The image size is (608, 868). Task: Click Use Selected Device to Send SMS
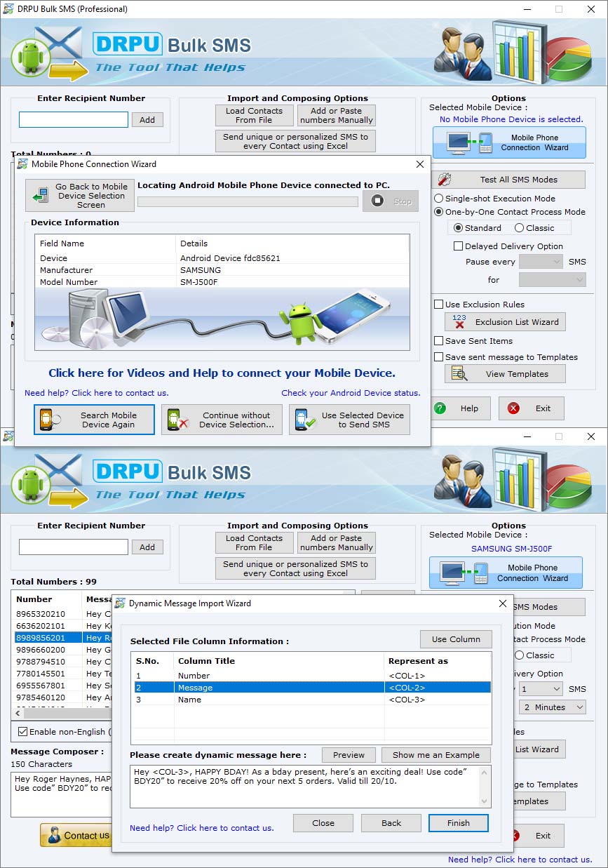(349, 419)
